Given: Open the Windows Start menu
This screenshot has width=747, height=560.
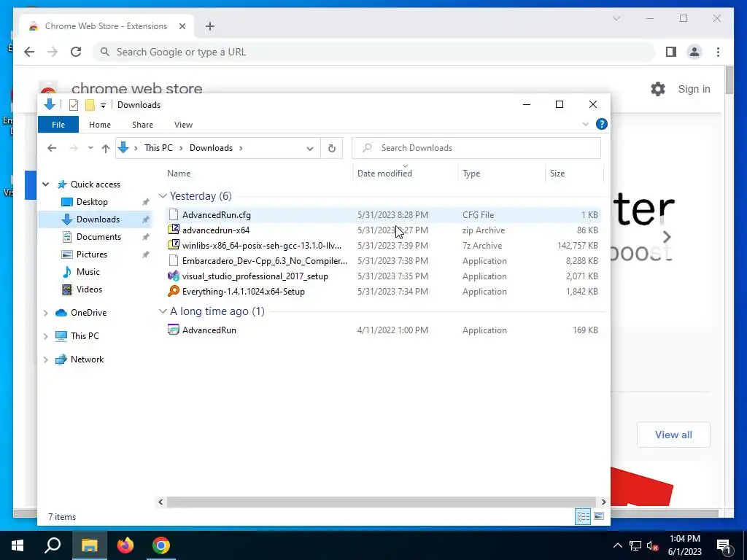Looking at the screenshot, I should [x=18, y=545].
